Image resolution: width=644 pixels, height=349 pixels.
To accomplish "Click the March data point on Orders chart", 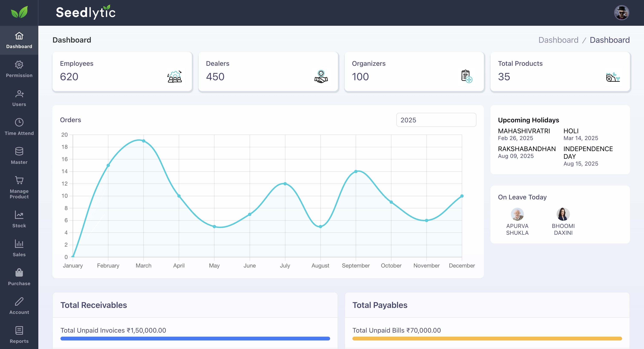I will (x=144, y=141).
